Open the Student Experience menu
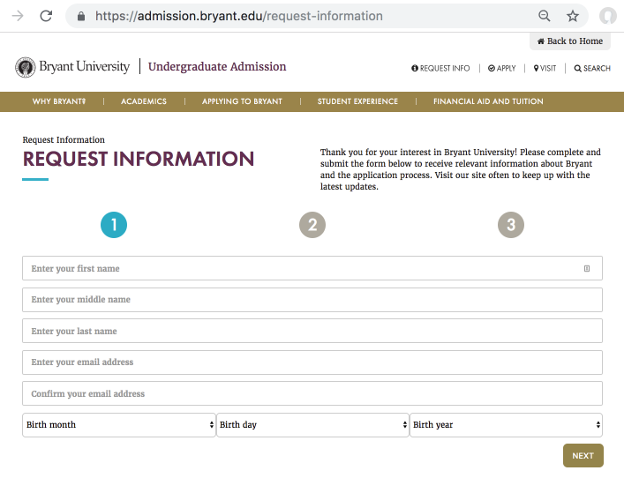This screenshot has height=478, width=624. coord(357,101)
